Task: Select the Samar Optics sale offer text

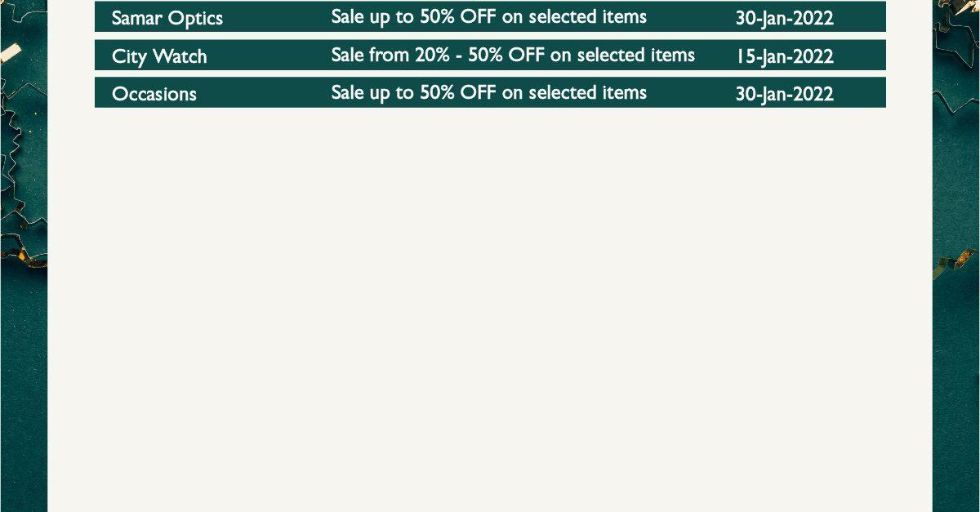Action: [x=488, y=17]
